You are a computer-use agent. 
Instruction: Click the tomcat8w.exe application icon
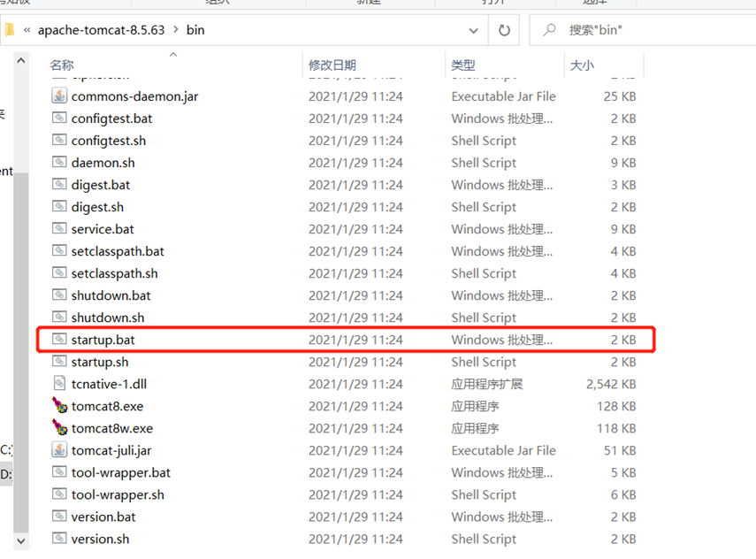click(60, 427)
